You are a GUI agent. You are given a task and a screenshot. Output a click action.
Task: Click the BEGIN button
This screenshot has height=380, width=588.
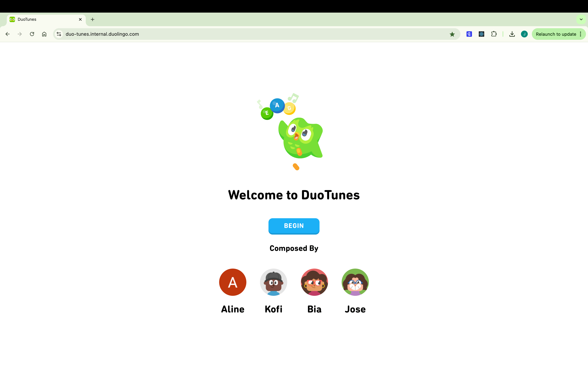[294, 226]
